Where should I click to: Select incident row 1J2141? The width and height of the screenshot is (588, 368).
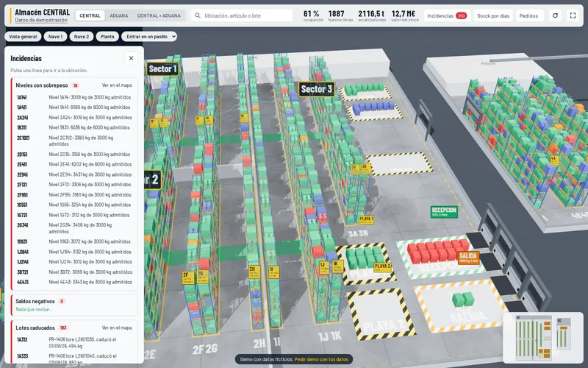point(74,262)
